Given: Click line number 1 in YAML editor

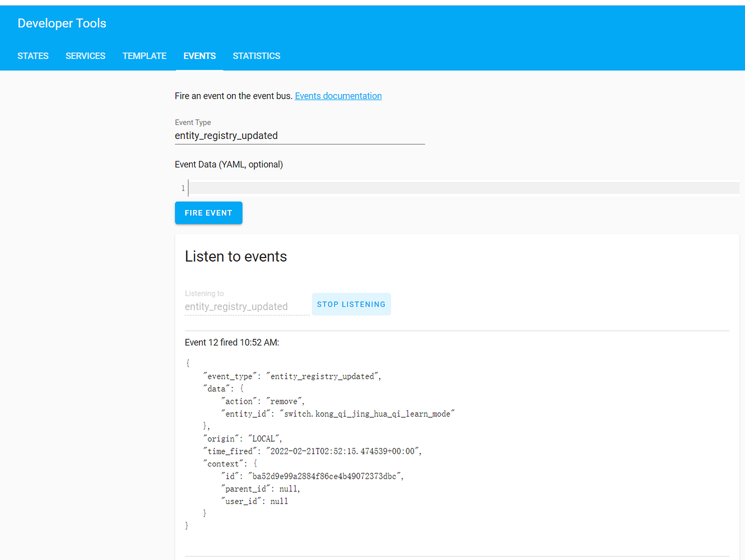Looking at the screenshot, I should tap(183, 188).
